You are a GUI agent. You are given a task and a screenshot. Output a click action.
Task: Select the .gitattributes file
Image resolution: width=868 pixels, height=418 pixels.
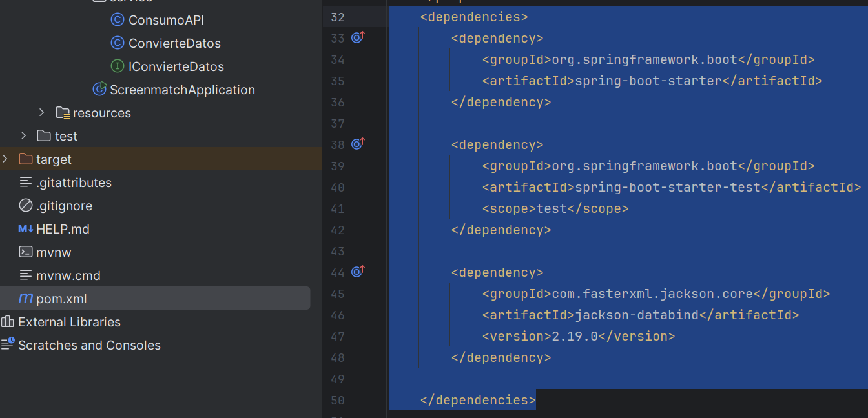(74, 183)
